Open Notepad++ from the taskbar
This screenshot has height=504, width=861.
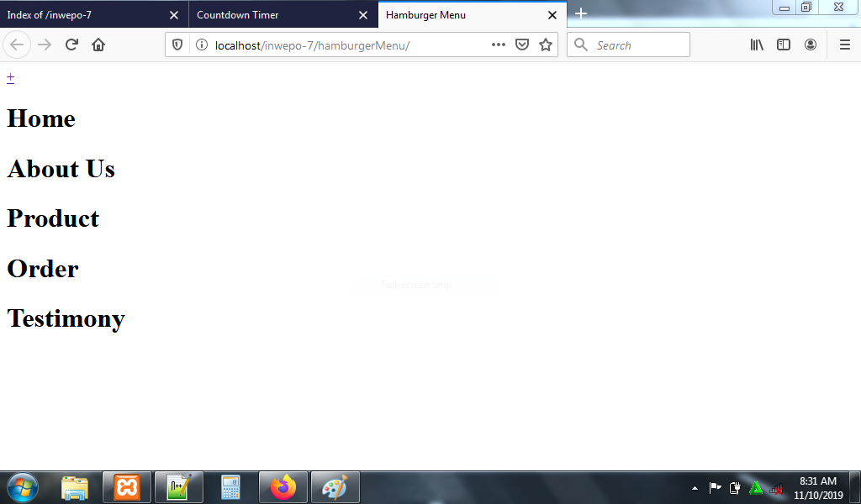179,487
